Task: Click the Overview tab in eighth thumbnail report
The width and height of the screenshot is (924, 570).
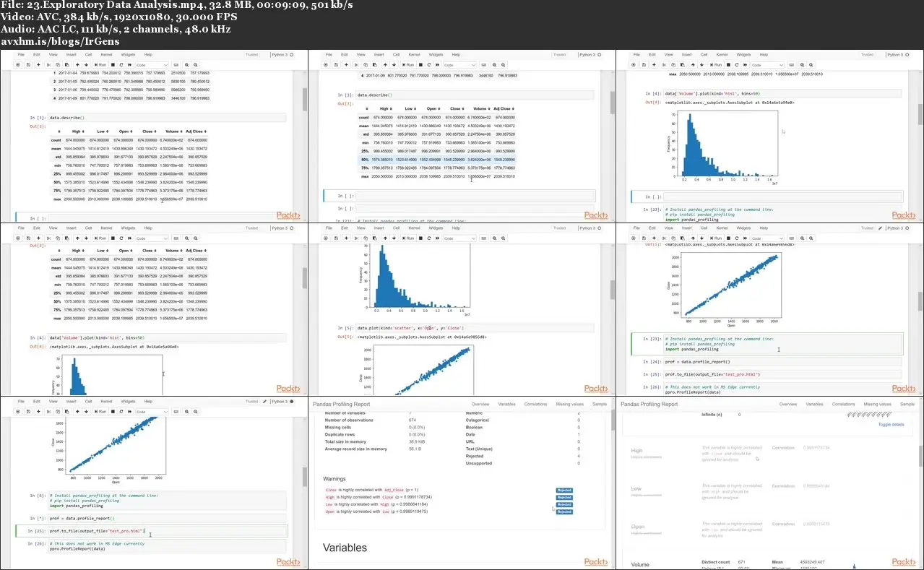Action: [x=481, y=405]
